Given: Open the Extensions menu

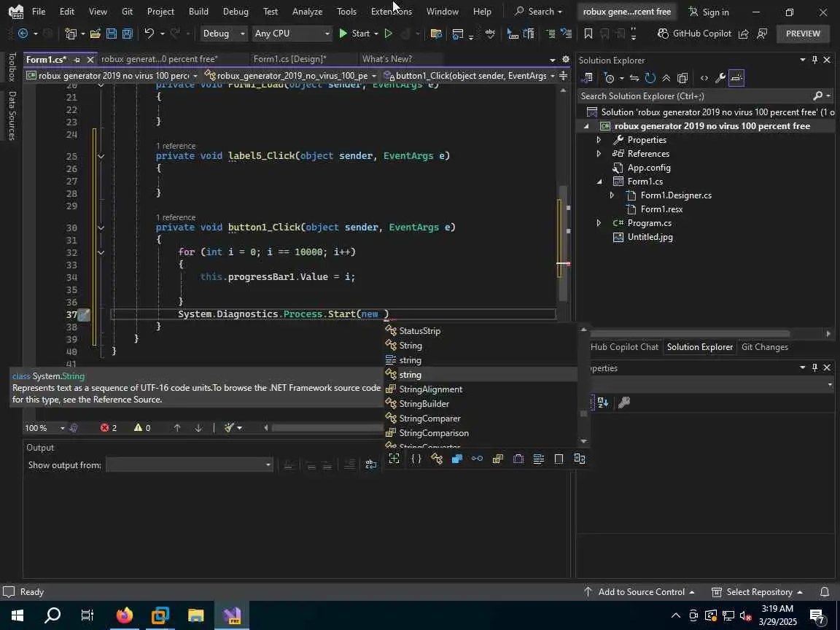Looking at the screenshot, I should [391, 11].
